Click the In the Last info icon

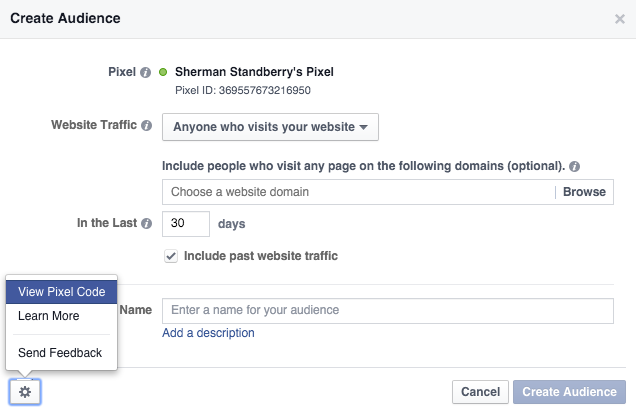pos(146,224)
